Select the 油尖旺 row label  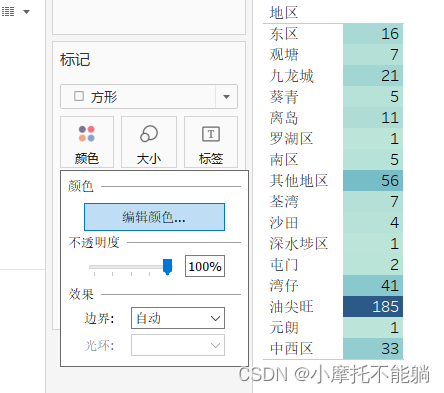[x=292, y=307]
